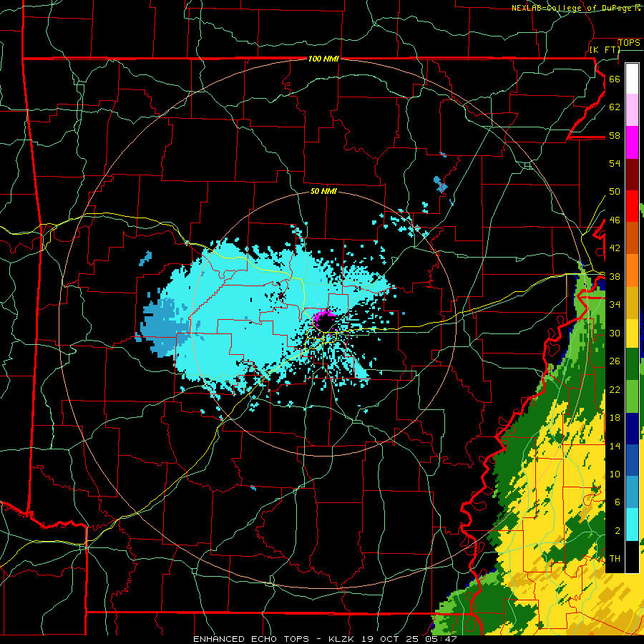This screenshot has height=644, width=644.
Task: Click the 19 OCT 25 date text
Action: pos(390,639)
